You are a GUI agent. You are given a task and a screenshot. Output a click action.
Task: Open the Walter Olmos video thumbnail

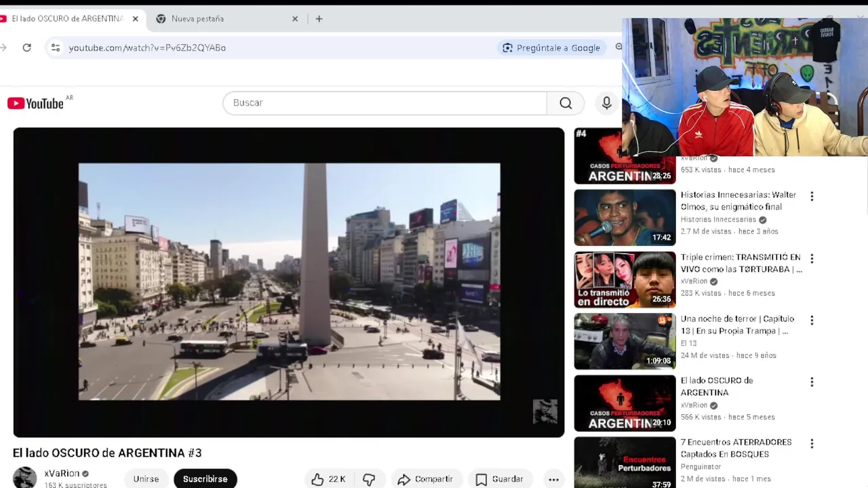point(625,218)
